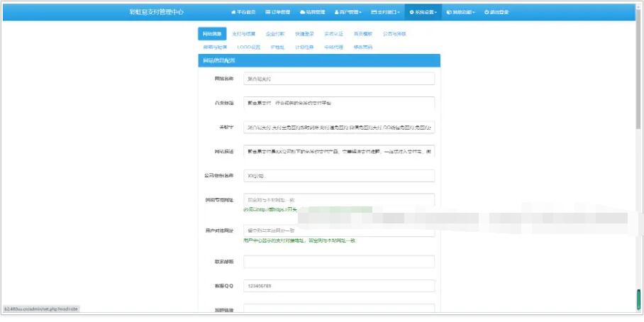Switch to the 支付与结算 tab
644x322 pixels.
click(x=243, y=34)
